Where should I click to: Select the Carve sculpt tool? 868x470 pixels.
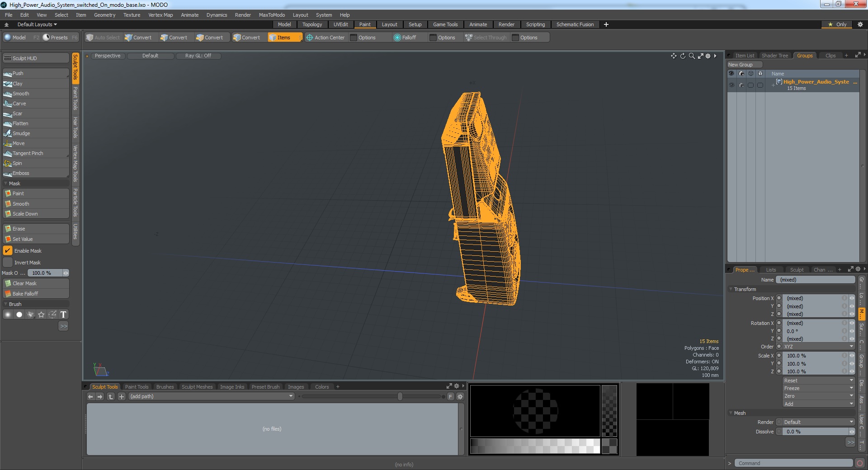(35, 103)
